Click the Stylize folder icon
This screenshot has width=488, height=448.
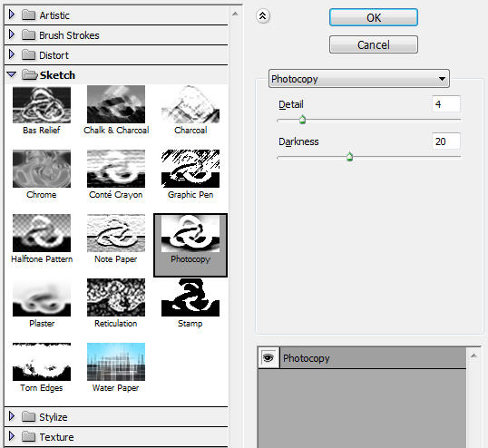tap(28, 416)
